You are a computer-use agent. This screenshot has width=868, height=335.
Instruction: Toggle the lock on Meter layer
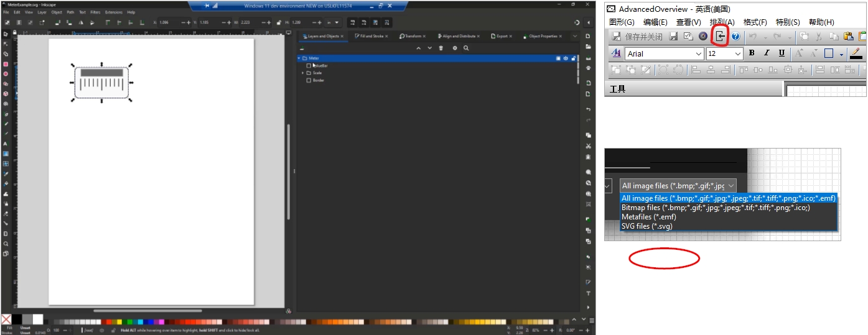[x=573, y=58]
